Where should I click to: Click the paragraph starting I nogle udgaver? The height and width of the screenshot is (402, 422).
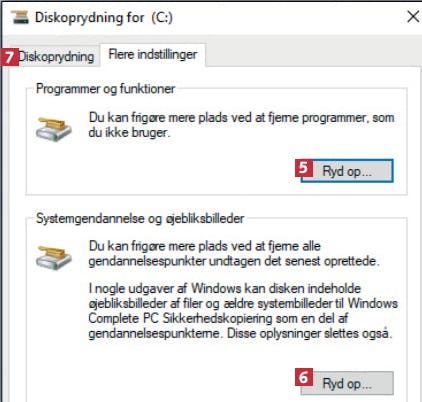pos(243,311)
